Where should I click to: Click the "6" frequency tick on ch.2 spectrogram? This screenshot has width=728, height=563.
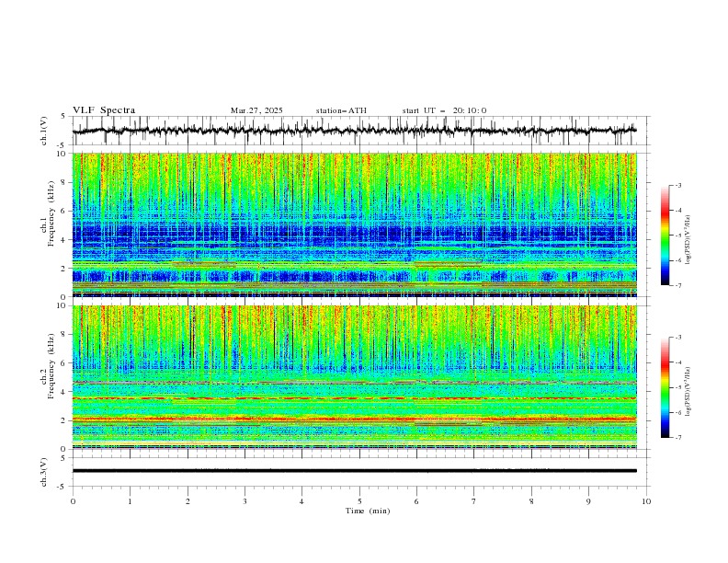[x=65, y=362]
